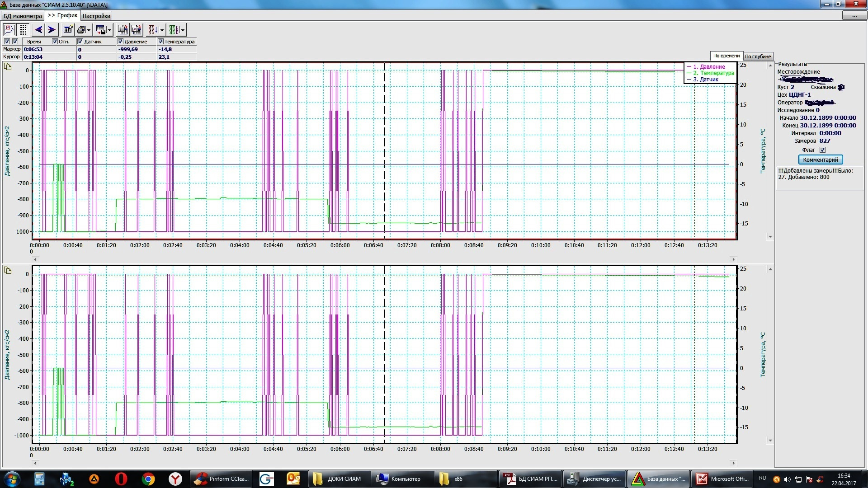Viewport: 868px width, 488px height.
Task: Uncheck the Давление checkbox
Action: pos(121,42)
